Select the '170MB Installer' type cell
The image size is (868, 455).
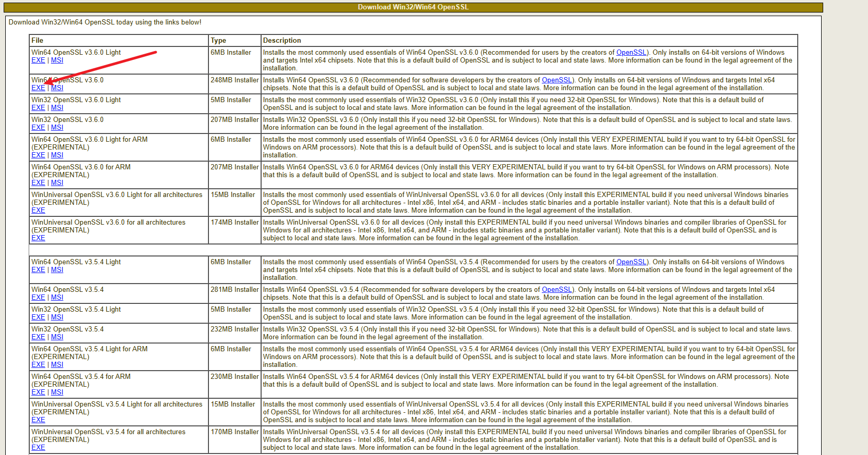[x=234, y=439]
